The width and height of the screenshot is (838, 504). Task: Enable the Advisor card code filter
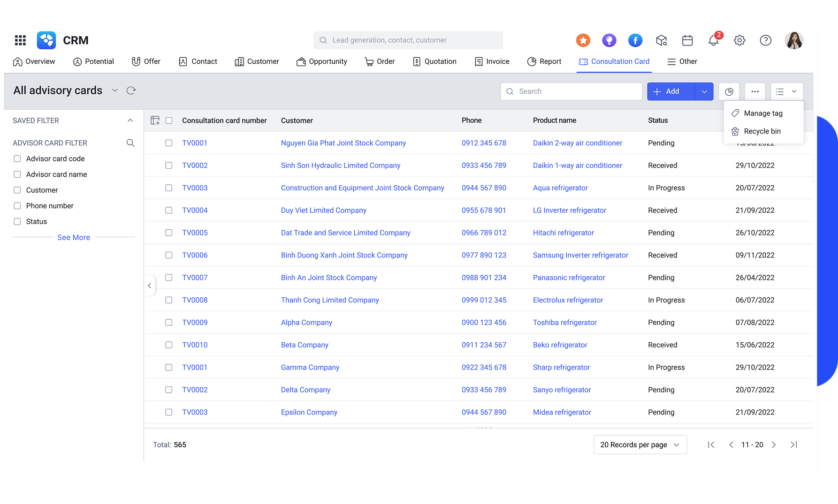(x=17, y=158)
